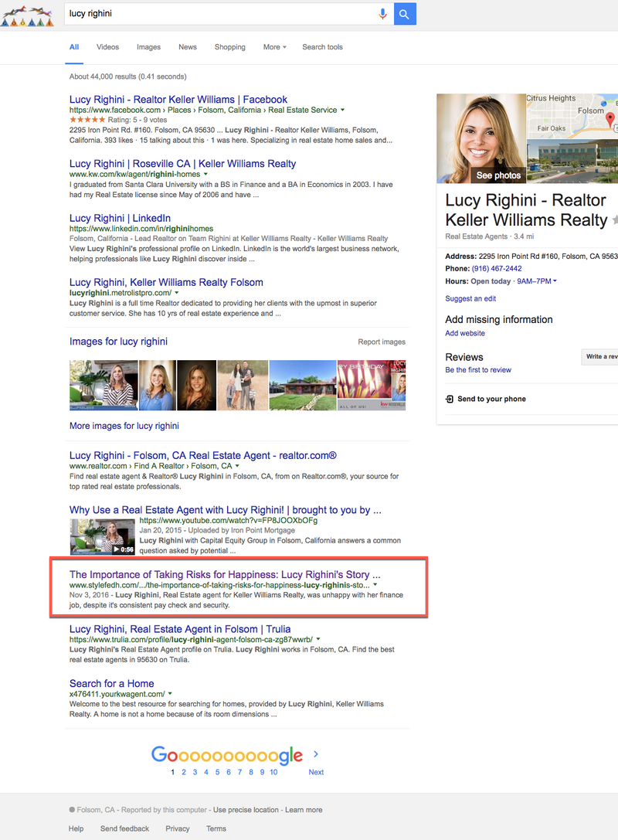Image resolution: width=618 pixels, height=840 pixels.
Task: Click the Next page link
Action: [316, 772]
